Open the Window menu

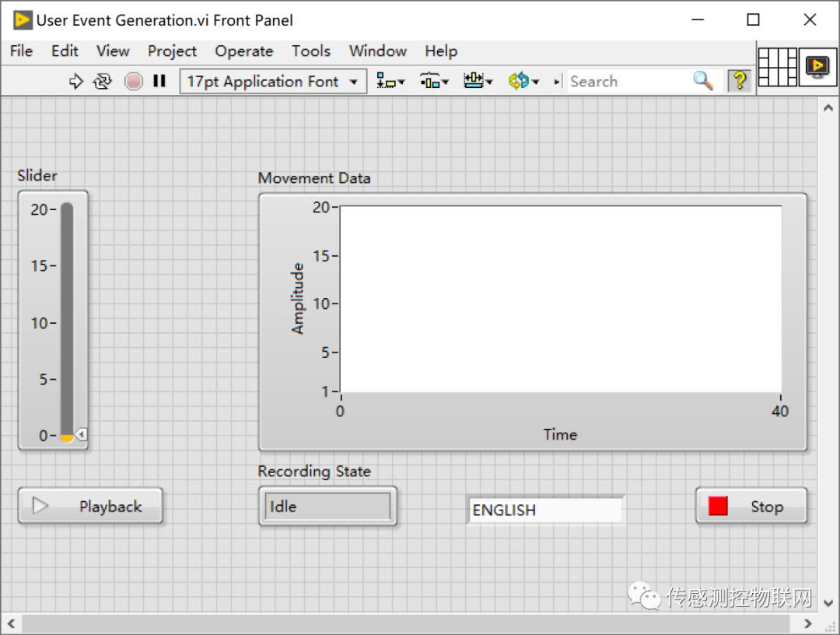378,51
